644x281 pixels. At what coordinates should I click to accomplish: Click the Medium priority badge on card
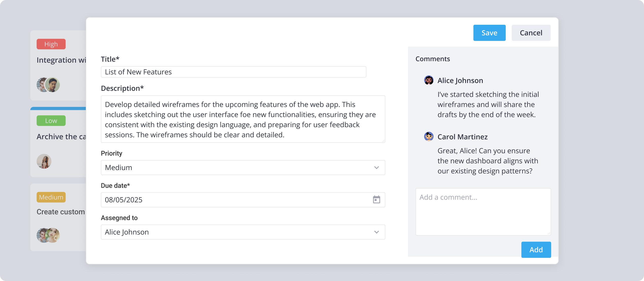[51, 197]
